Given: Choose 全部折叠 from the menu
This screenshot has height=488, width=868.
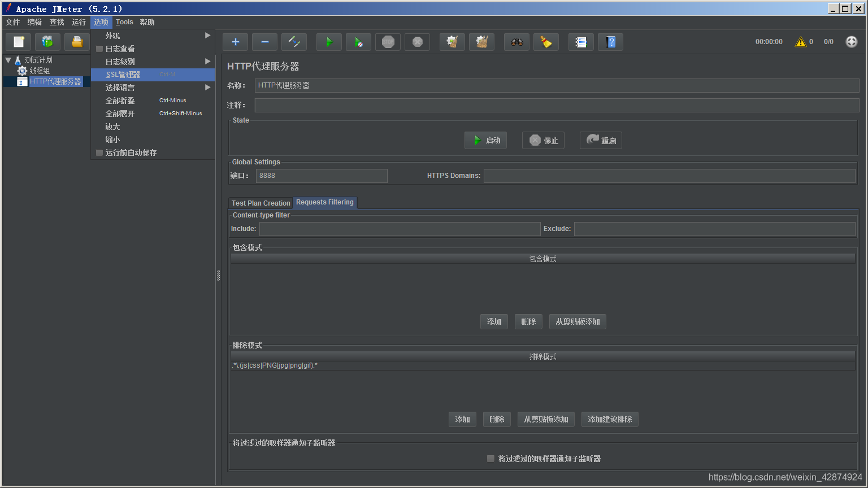Looking at the screenshot, I should click(x=153, y=101).
